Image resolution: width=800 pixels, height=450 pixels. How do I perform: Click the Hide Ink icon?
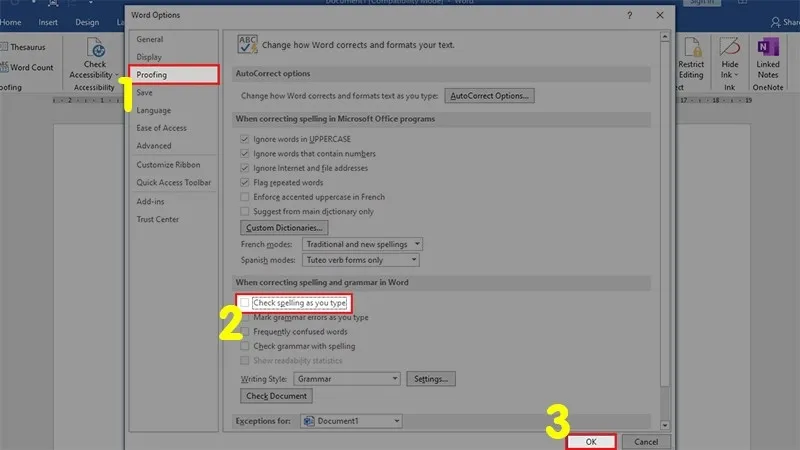click(x=730, y=56)
